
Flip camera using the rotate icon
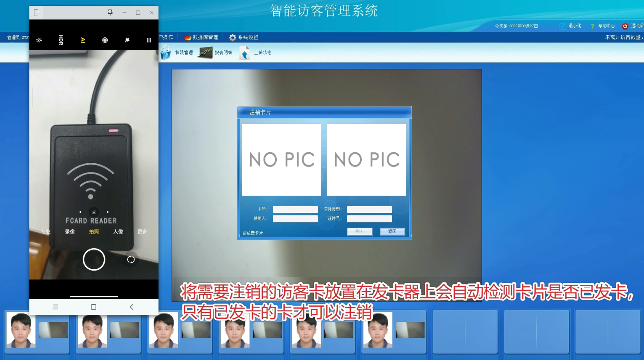[x=131, y=259]
